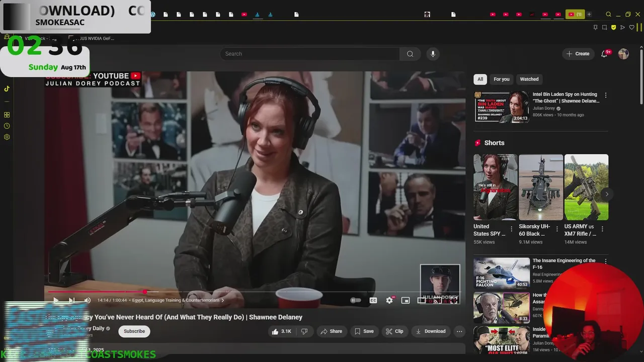Click the Julian Dorey thumbnail overlay in player
Screen dimensions: 644x362
click(x=440, y=284)
